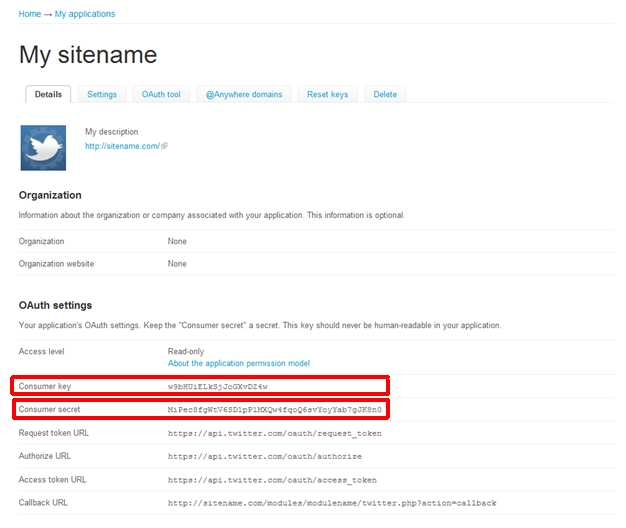
Task: Open About the application permission model link
Action: 239,363
